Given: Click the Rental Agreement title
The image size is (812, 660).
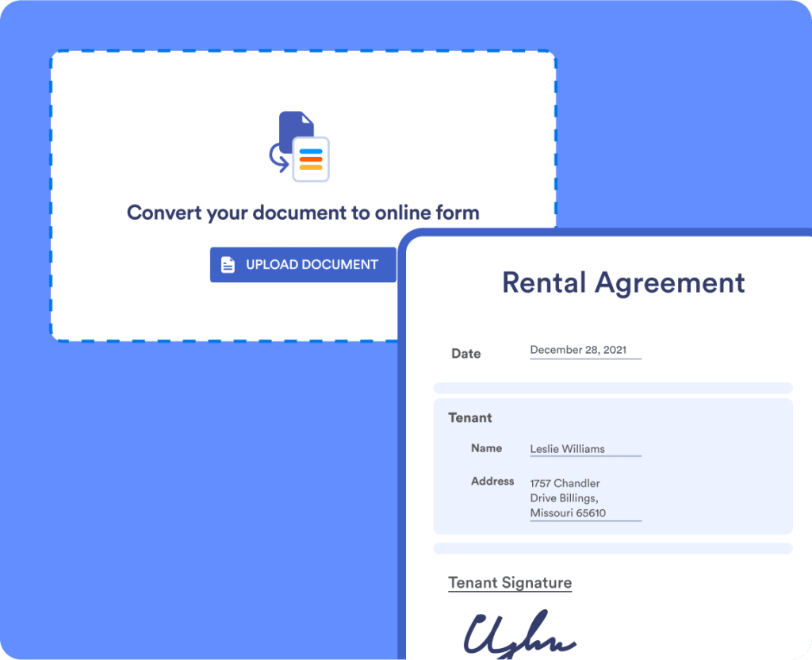Looking at the screenshot, I should (623, 283).
